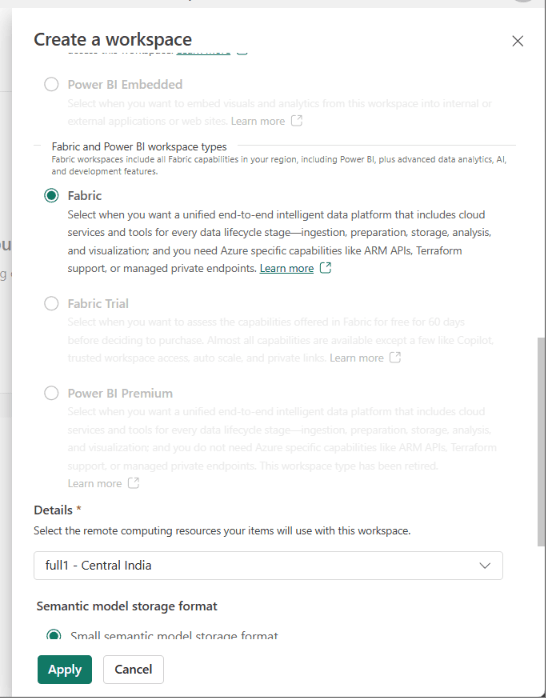Select the Fabric radio button
The width and height of the screenshot is (546, 698).
click(51, 195)
